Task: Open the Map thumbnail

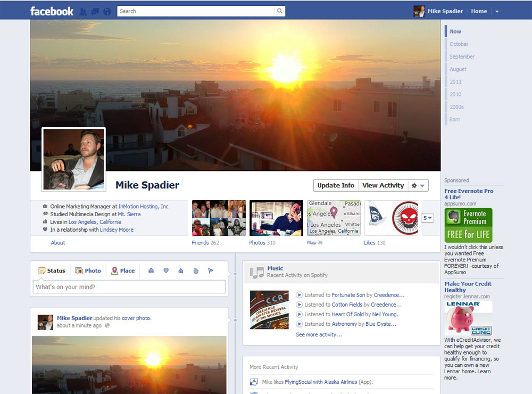Action: (334, 218)
